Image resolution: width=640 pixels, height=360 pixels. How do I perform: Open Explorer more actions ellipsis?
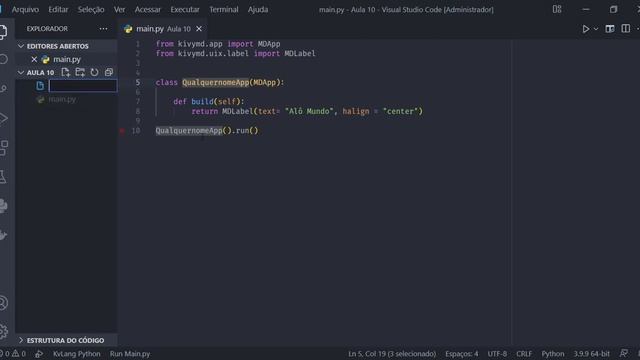pos(103,29)
